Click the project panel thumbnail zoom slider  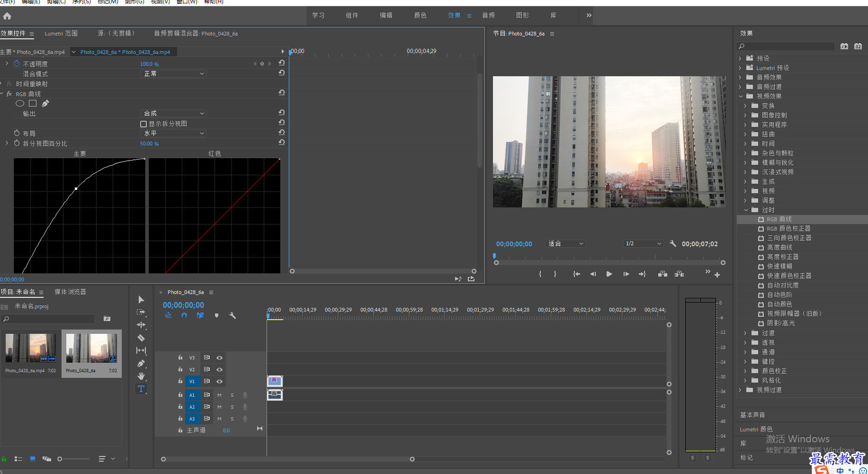[x=60, y=459]
